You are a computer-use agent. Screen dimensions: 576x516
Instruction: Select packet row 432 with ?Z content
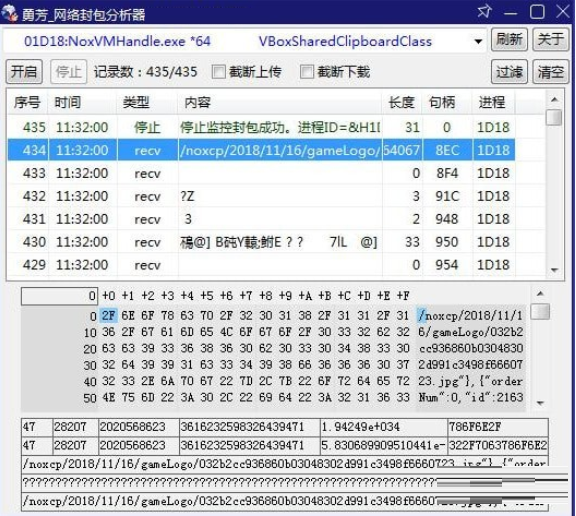[x=261, y=196]
